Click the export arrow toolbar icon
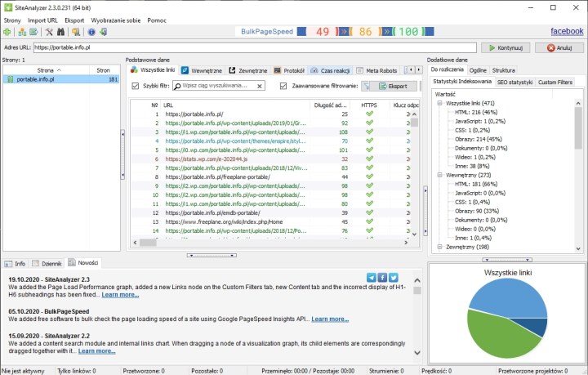 point(33,32)
